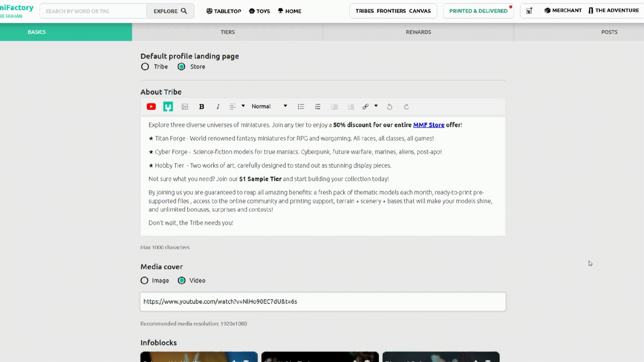This screenshot has width=644, height=362.
Task: Insert a YouTube video into the editor
Action: pyautogui.click(x=151, y=107)
